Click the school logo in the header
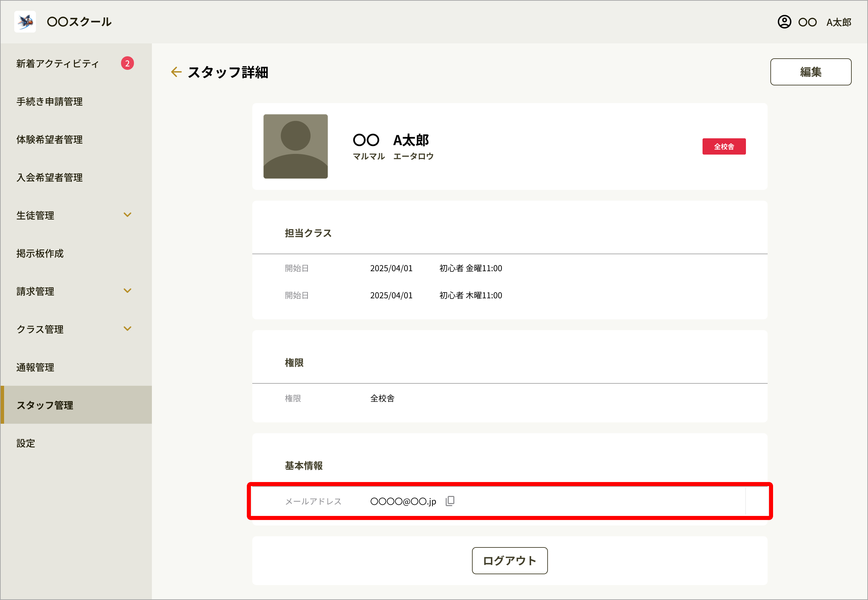Viewport: 868px width, 600px height. (x=25, y=22)
